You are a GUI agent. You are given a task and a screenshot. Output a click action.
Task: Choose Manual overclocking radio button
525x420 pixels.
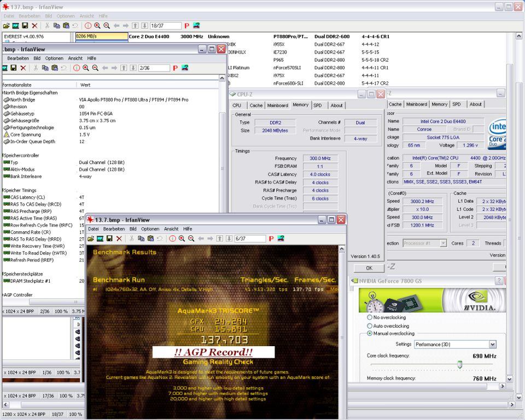tap(370, 333)
